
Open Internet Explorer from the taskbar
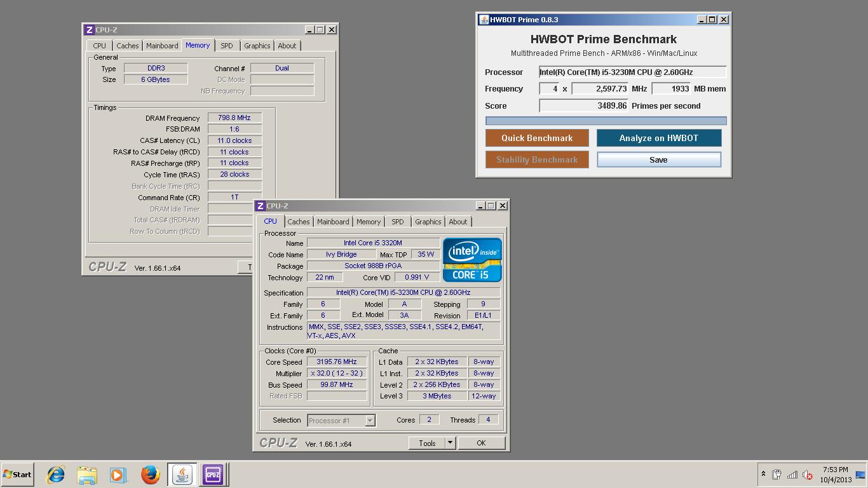click(56, 475)
